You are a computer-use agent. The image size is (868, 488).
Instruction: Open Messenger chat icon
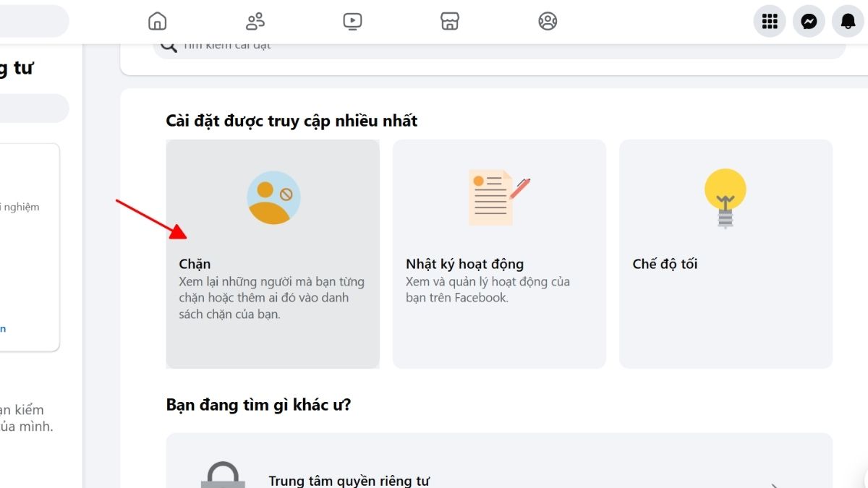(809, 22)
